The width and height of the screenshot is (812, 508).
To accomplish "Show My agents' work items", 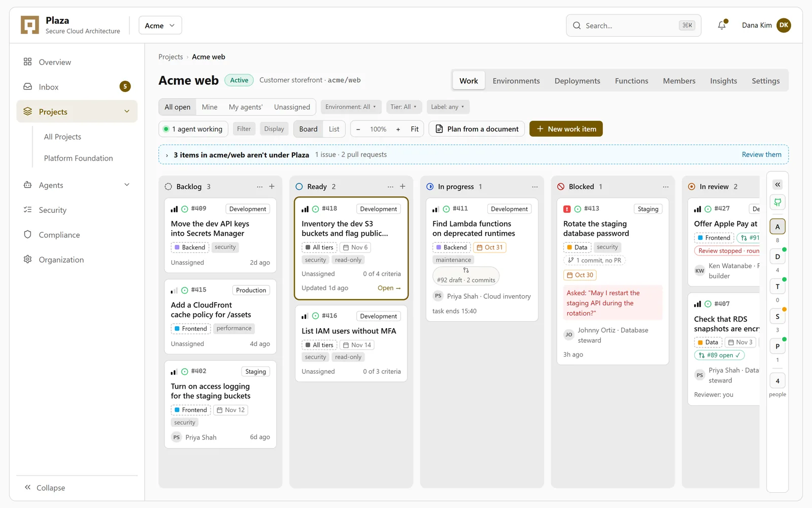I will 246,107.
